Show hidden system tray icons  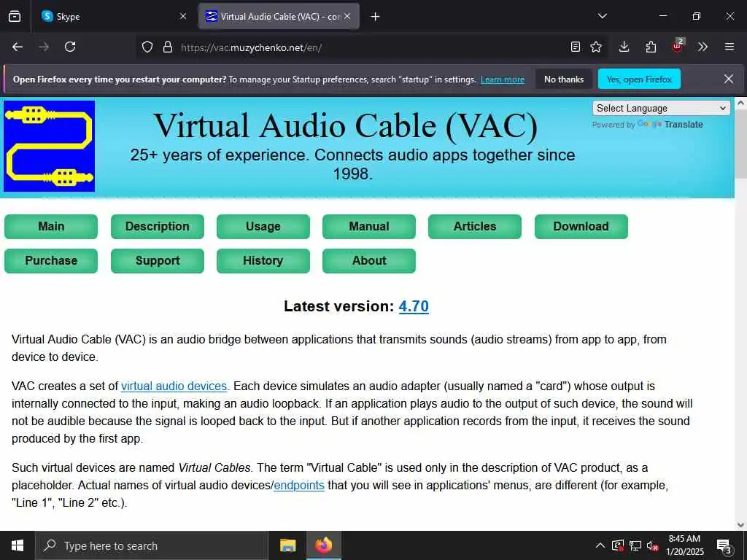click(x=600, y=545)
